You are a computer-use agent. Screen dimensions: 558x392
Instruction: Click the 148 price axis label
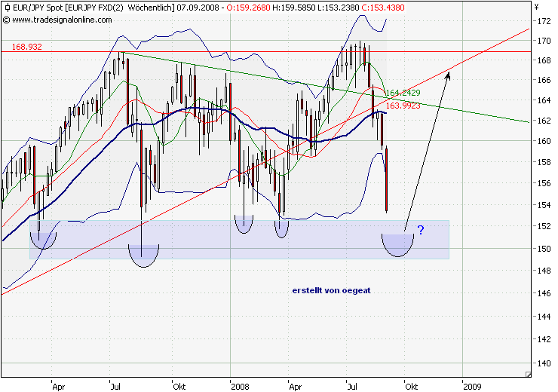(x=544, y=271)
